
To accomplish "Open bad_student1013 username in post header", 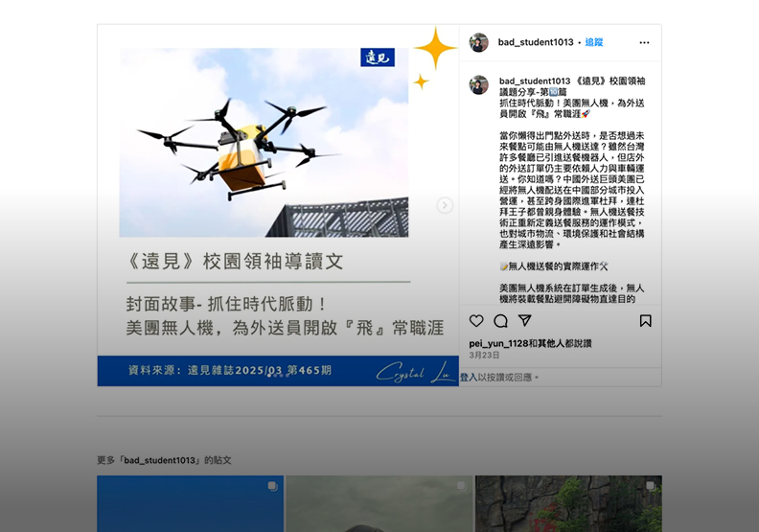I will point(536,42).
